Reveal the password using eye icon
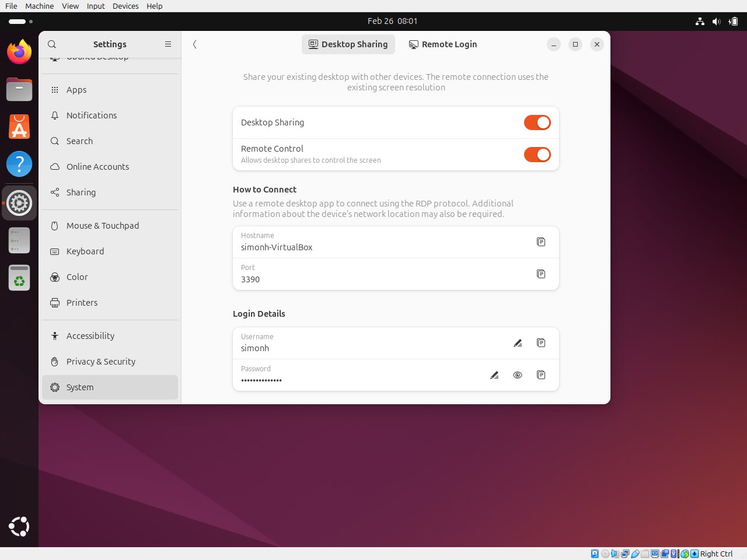 pos(518,375)
